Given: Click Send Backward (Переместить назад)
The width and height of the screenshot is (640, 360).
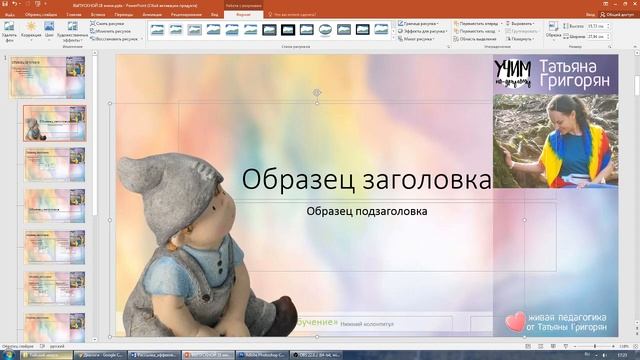Looking at the screenshot, I should [475, 31].
